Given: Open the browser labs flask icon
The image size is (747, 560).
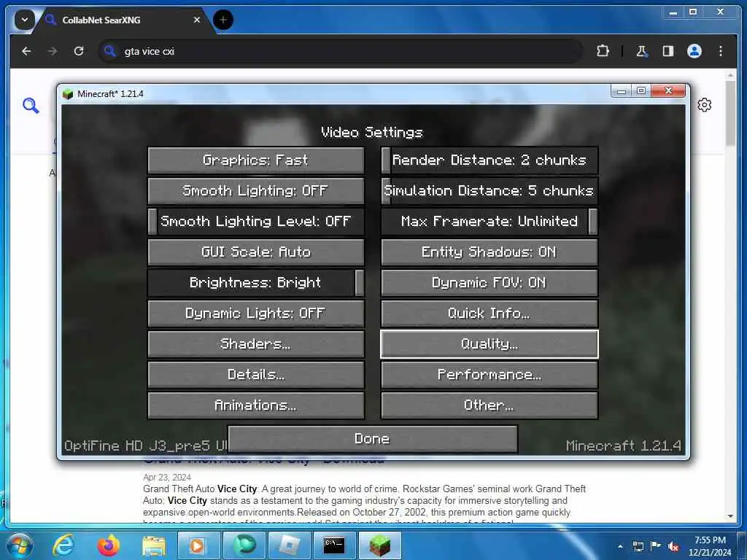Looking at the screenshot, I should pos(642,51).
